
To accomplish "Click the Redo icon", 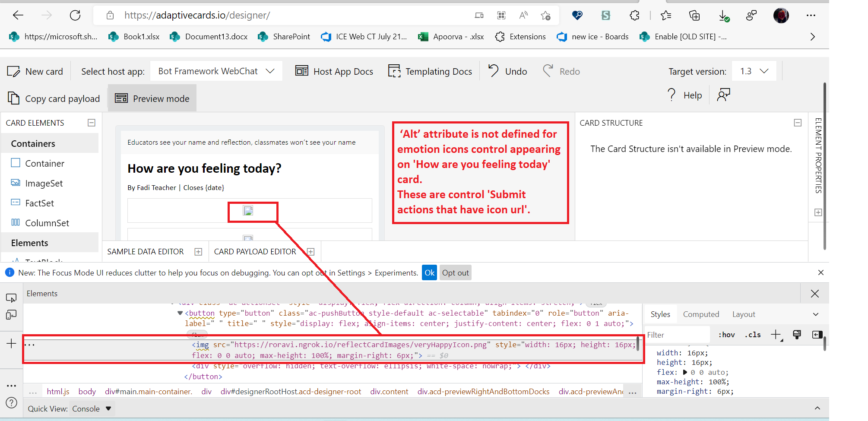I will pyautogui.click(x=548, y=70).
